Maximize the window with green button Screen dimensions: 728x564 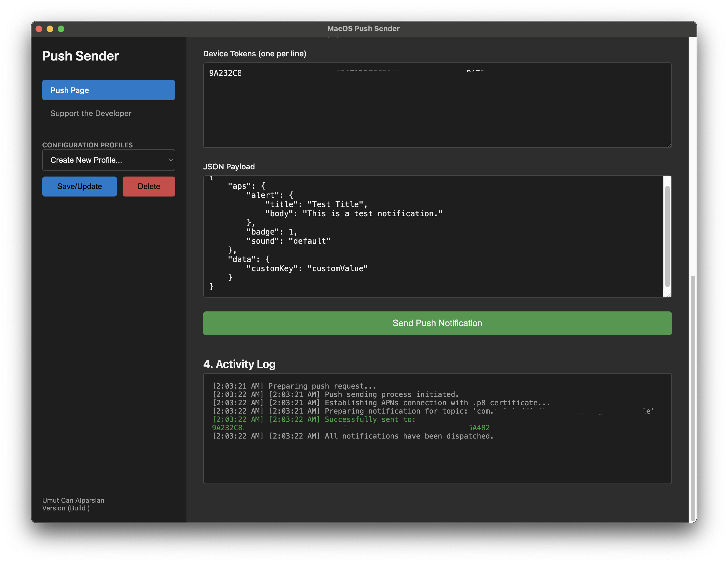coord(61,29)
